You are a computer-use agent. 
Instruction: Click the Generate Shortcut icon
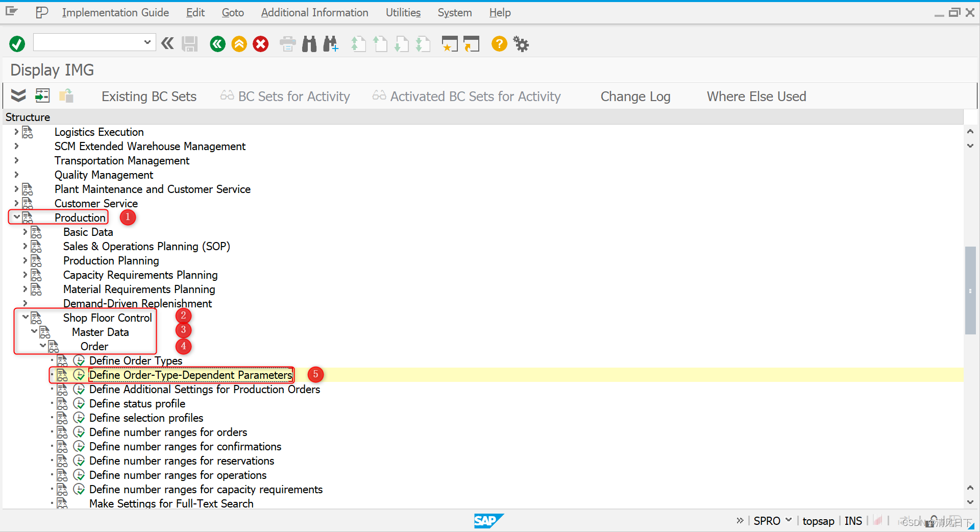point(471,44)
